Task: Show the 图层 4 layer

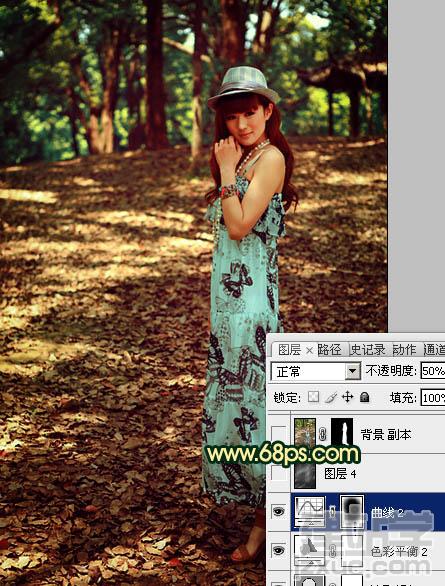Action: pyautogui.click(x=279, y=473)
